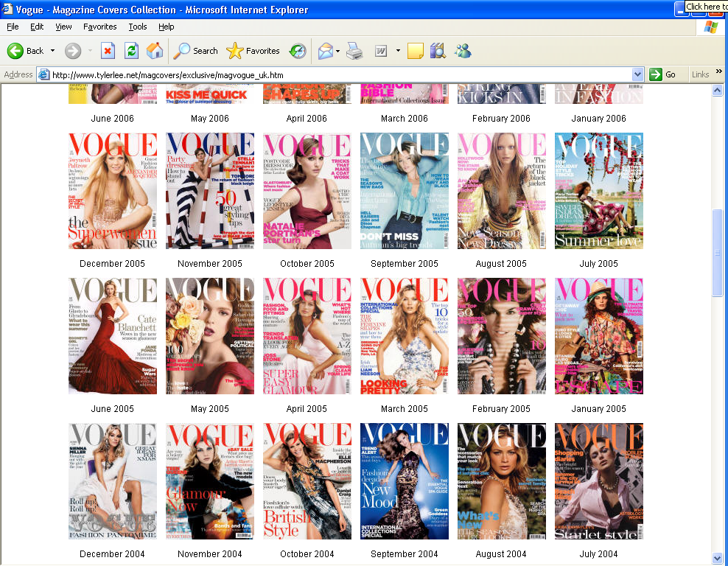Click the Forward navigation arrow icon
The image size is (728, 566).
click(73, 51)
